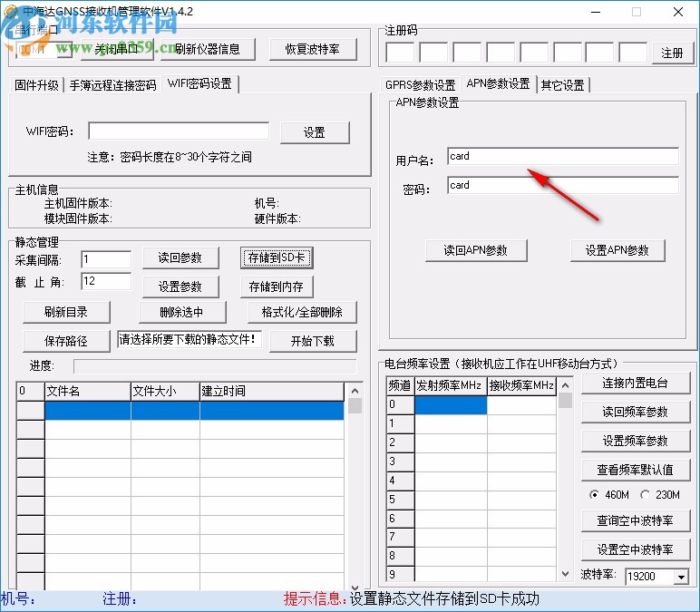The width and height of the screenshot is (700, 612).
Task: Click the APN 用户名 field
Action: (x=563, y=156)
